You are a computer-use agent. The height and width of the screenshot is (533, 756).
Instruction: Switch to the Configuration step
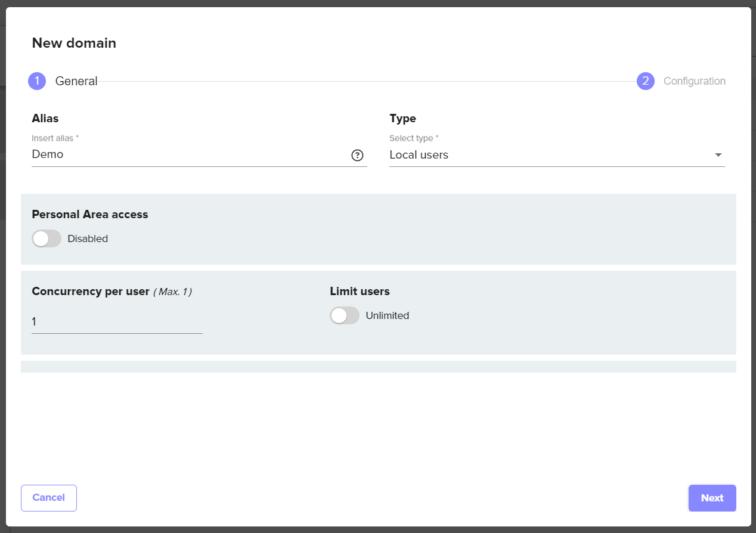694,81
